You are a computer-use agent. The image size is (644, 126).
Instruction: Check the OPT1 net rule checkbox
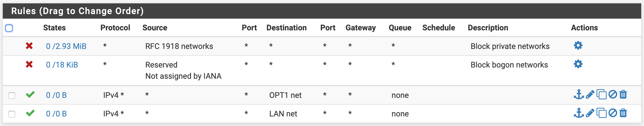point(12,96)
